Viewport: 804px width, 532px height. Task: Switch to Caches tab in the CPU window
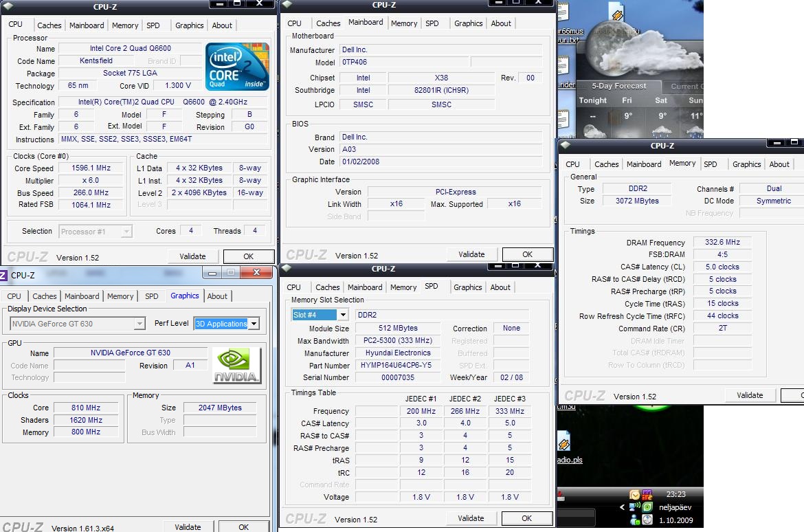point(49,25)
